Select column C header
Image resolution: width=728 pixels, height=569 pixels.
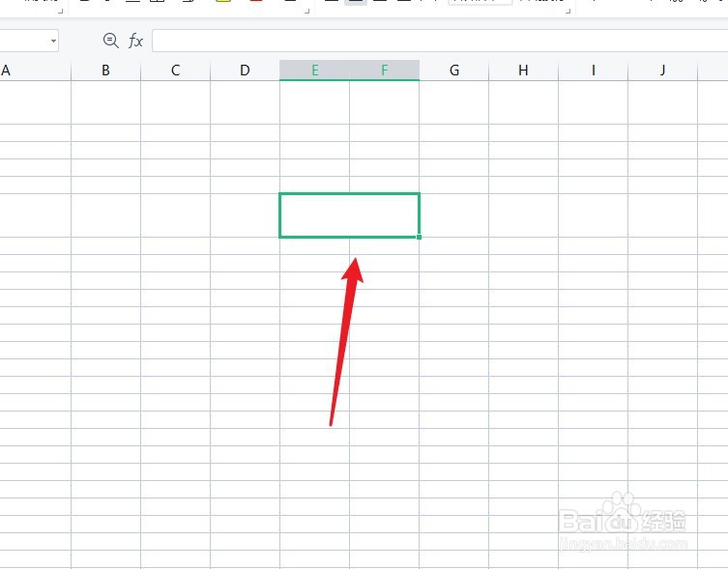176,71
